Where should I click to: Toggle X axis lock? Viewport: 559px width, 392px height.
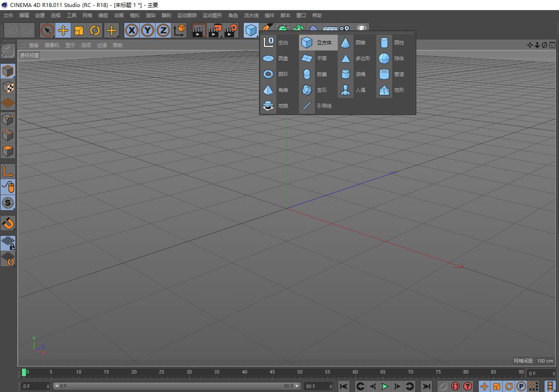(x=132, y=30)
